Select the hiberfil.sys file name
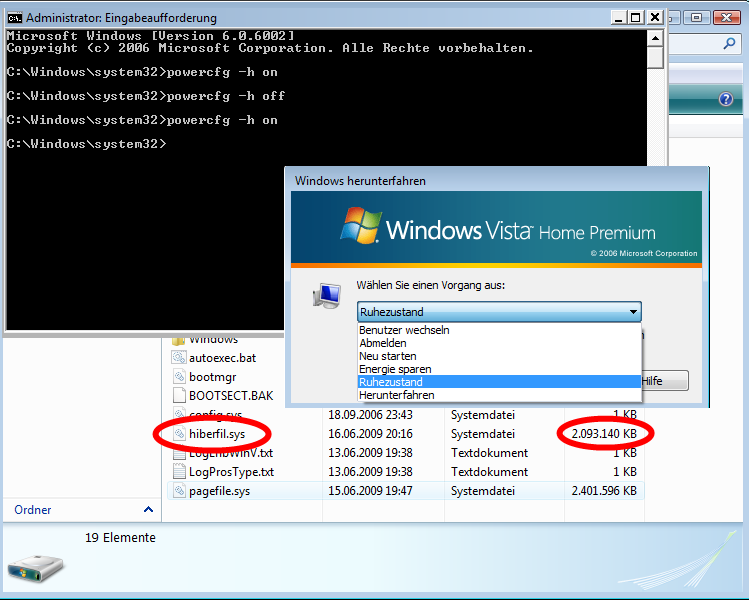Image resolution: width=749 pixels, height=600 pixels. [217, 434]
